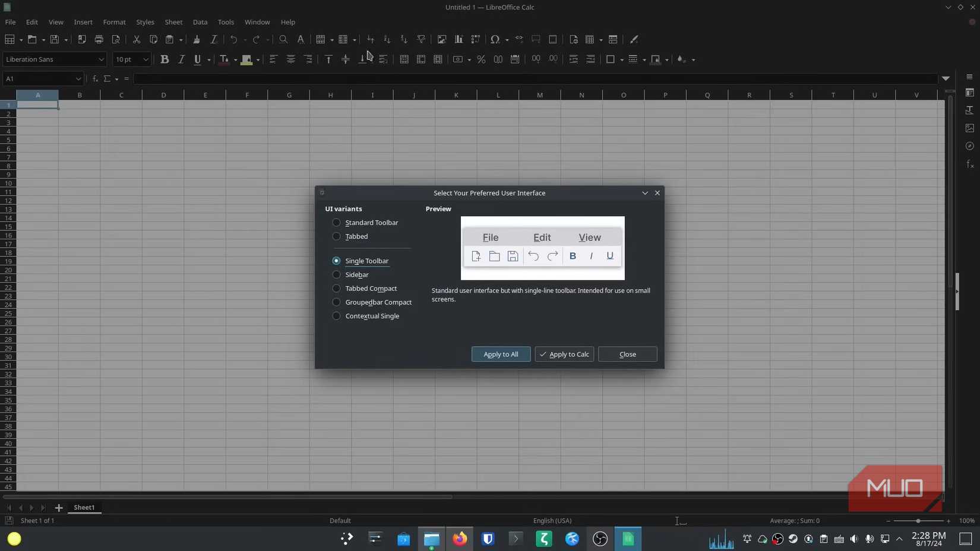Open the Functions panel in the sidebar
The height and width of the screenshot is (551, 980).
tap(969, 164)
